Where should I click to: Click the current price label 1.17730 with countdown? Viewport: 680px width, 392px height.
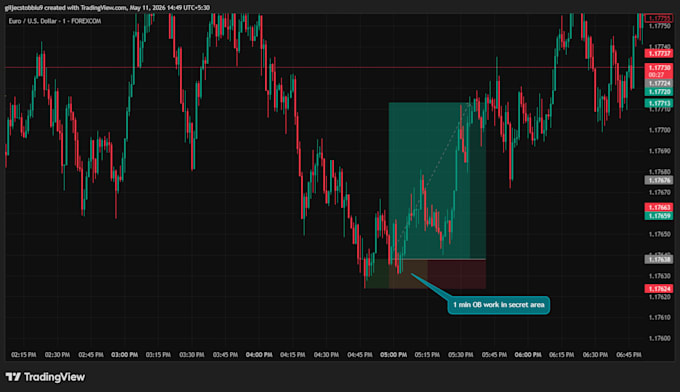659,71
